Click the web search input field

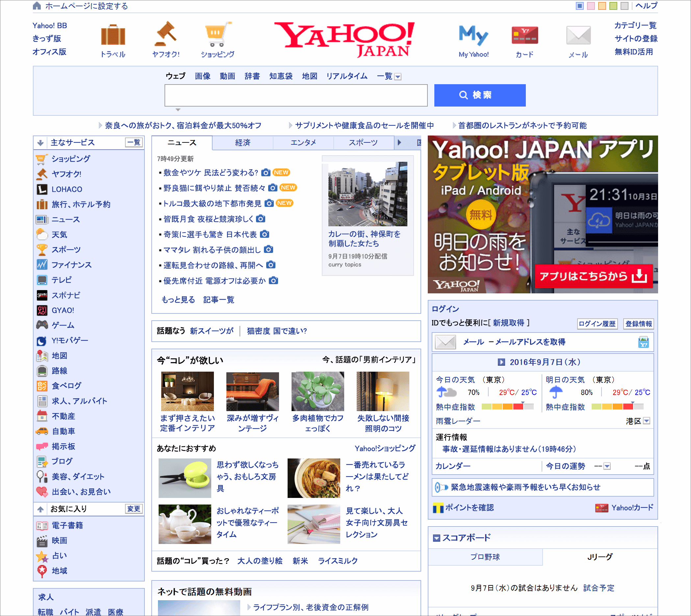(295, 95)
